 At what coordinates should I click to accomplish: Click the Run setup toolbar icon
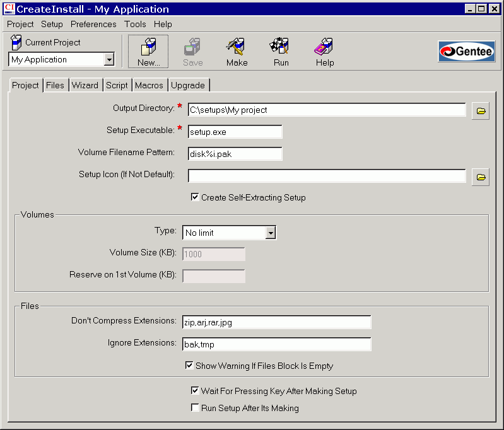pos(281,52)
